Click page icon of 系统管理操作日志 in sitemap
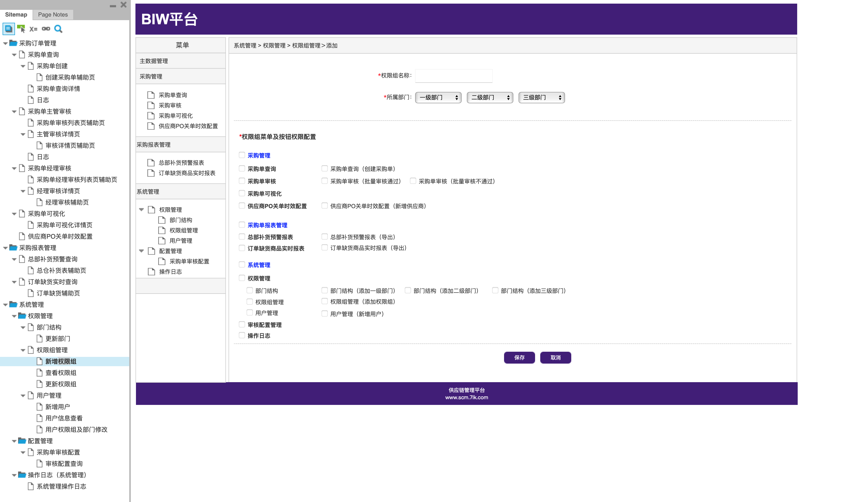This screenshot has width=868, height=502. click(x=31, y=486)
